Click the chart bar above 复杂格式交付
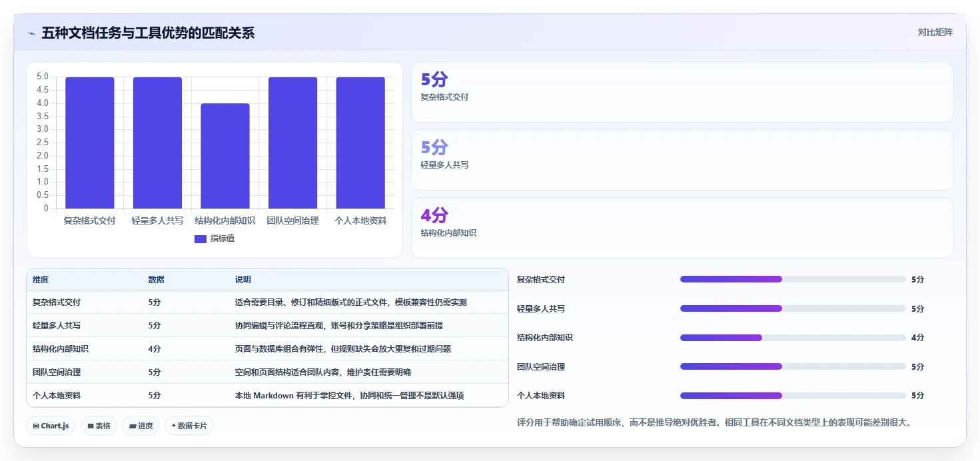The height and width of the screenshot is (461, 980). coord(90,143)
